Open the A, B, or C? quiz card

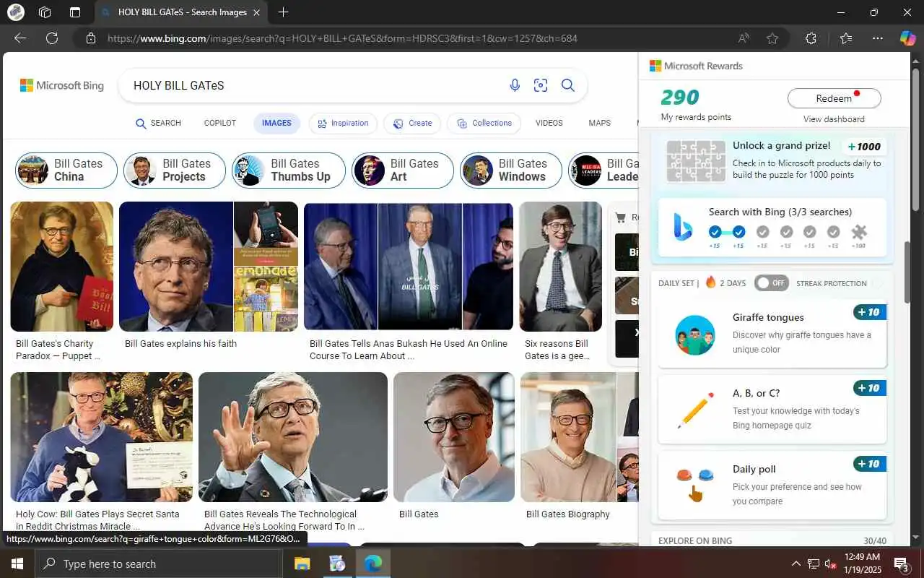[772, 410]
